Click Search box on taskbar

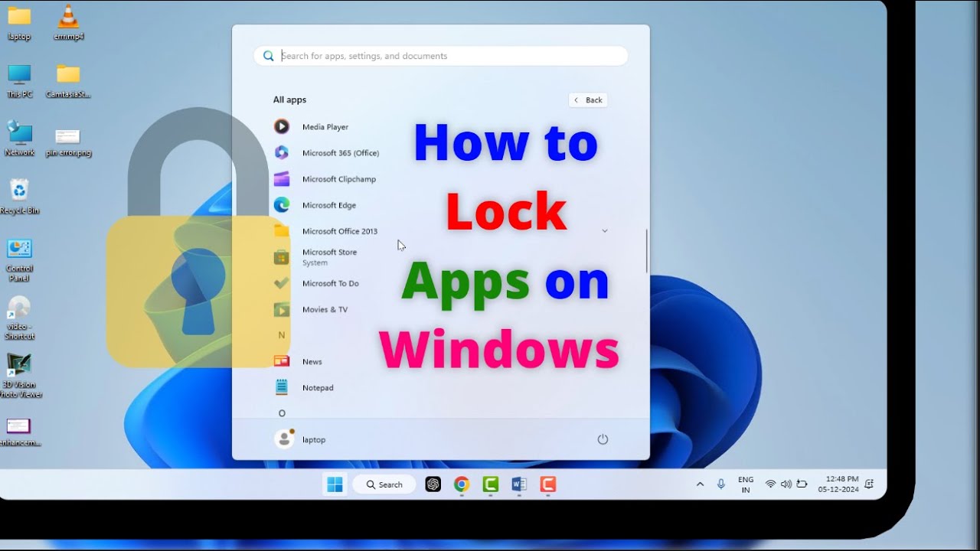click(x=385, y=484)
